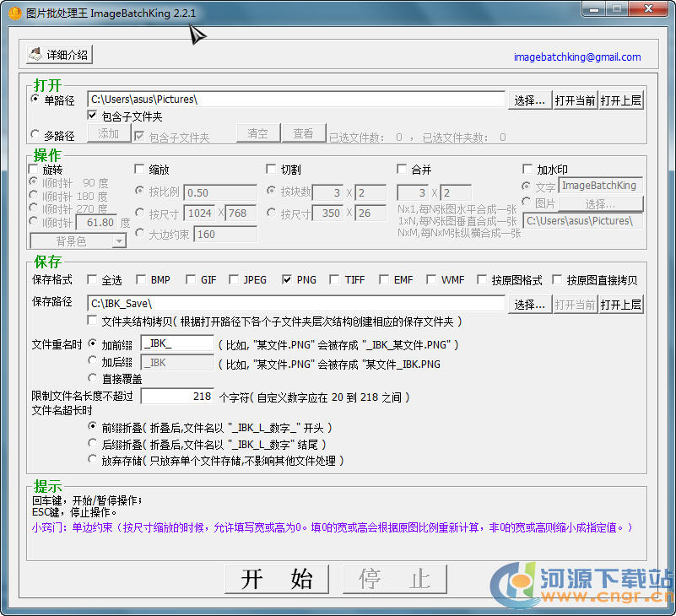Viewport: 676px width, 616px height.
Task: Select 放弃存储 for overlong filenames
Action: [x=93, y=460]
